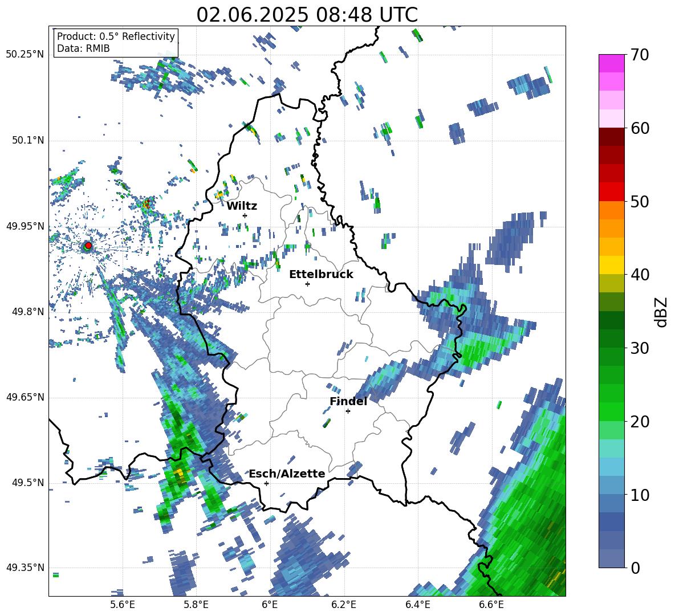This screenshot has height=616, width=675.
Task: Click the 5.8°E longitude label
Action: point(196,605)
